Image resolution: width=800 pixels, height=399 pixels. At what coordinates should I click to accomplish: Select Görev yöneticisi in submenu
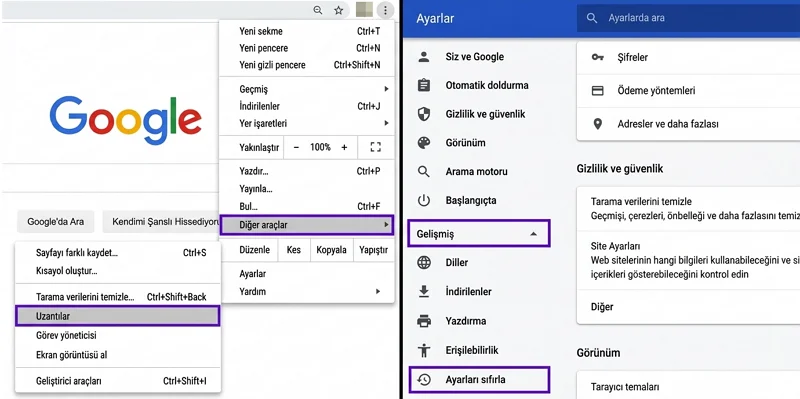(x=118, y=336)
